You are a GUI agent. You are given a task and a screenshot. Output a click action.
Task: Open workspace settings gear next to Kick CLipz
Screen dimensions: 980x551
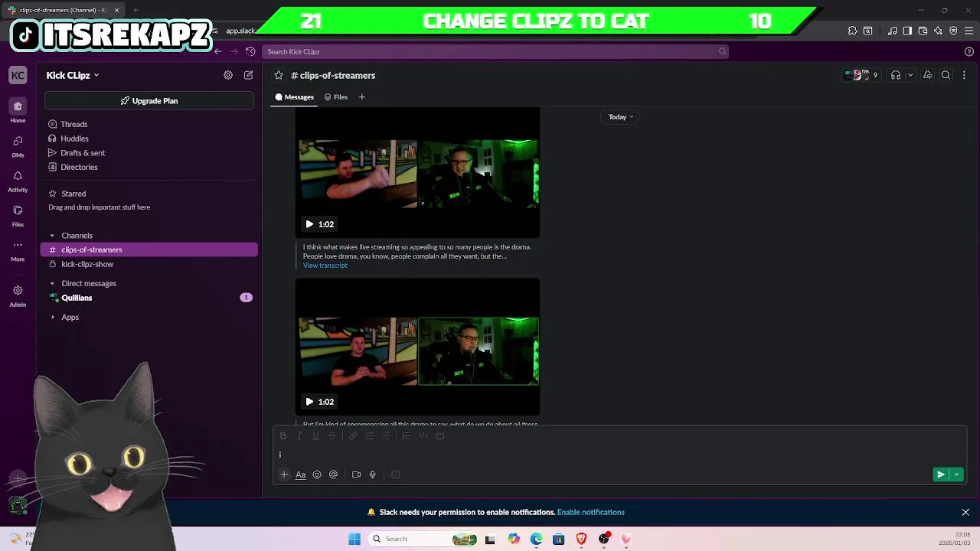tap(228, 75)
